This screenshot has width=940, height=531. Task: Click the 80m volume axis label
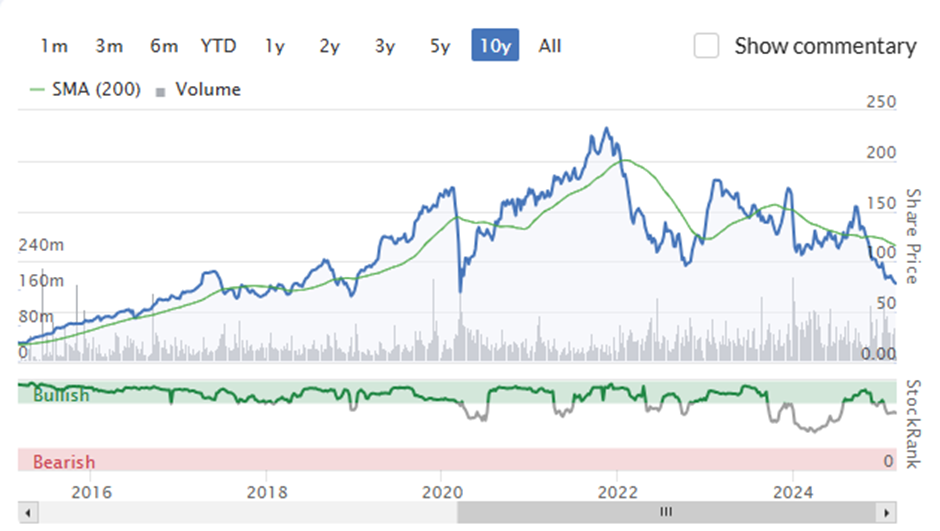point(36,316)
